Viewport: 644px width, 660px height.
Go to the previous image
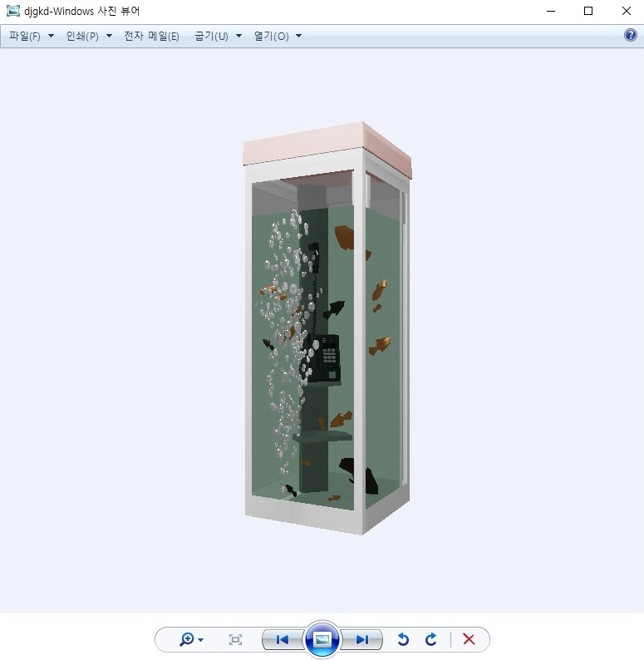point(283,639)
